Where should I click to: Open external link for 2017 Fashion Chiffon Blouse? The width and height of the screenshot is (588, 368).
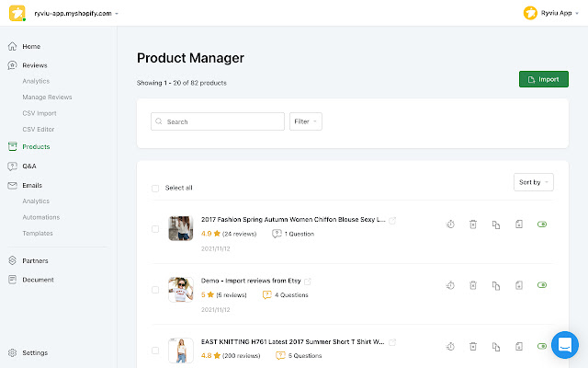coord(393,221)
